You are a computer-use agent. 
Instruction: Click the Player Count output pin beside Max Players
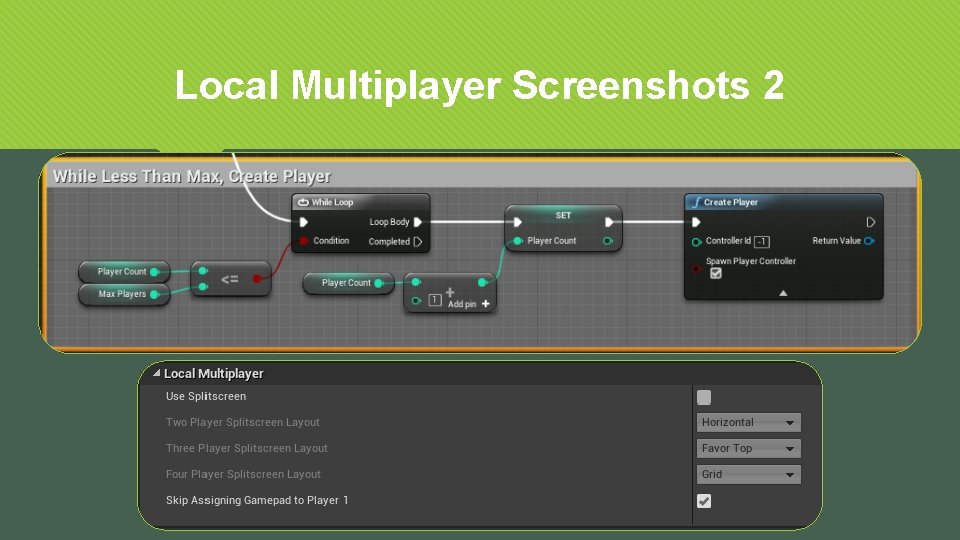155,272
